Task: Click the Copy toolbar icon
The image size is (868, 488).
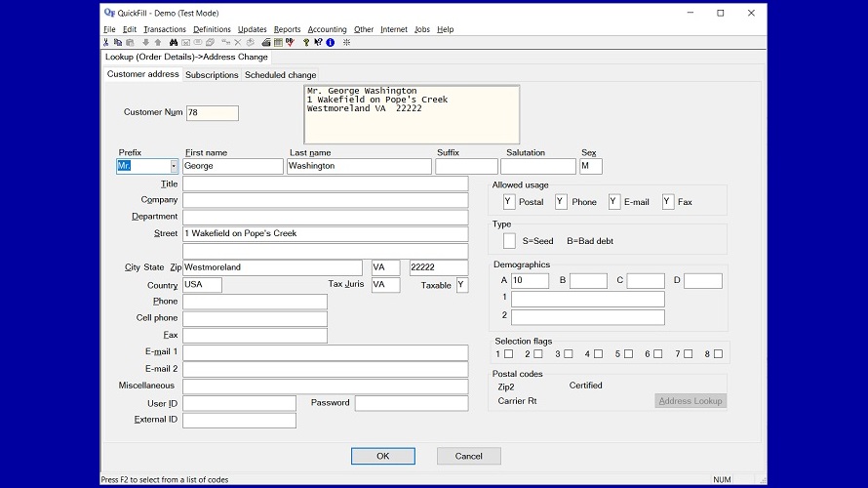Action: (x=118, y=42)
